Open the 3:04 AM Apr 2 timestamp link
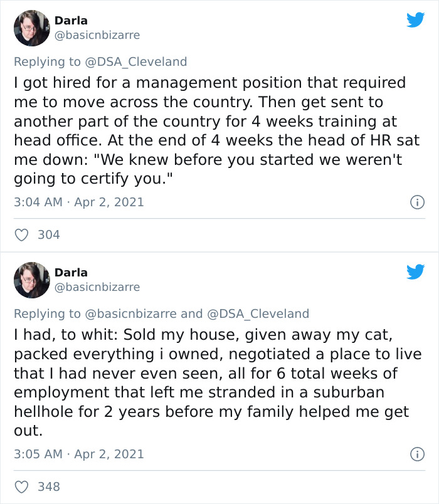This screenshot has height=504, width=439. click(x=78, y=201)
